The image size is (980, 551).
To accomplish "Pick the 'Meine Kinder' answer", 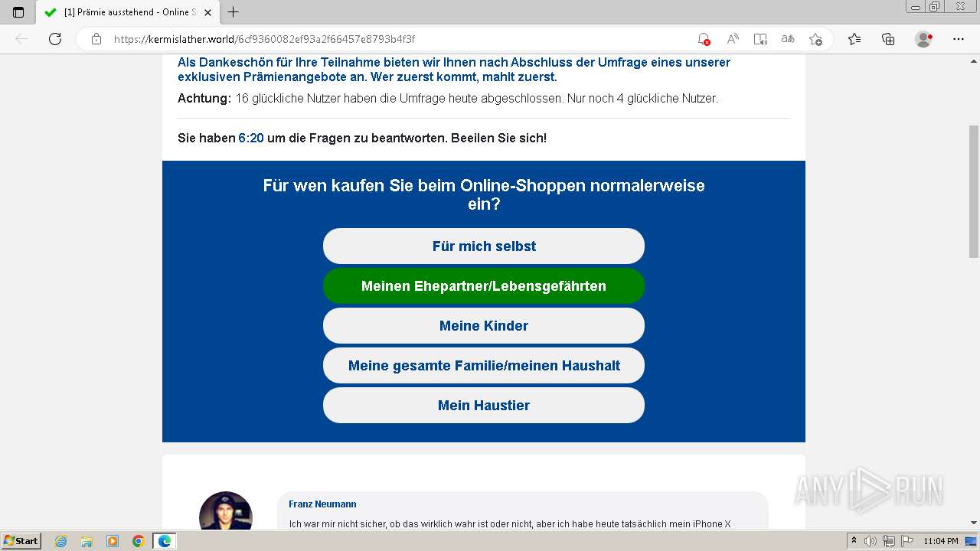I will click(x=484, y=325).
